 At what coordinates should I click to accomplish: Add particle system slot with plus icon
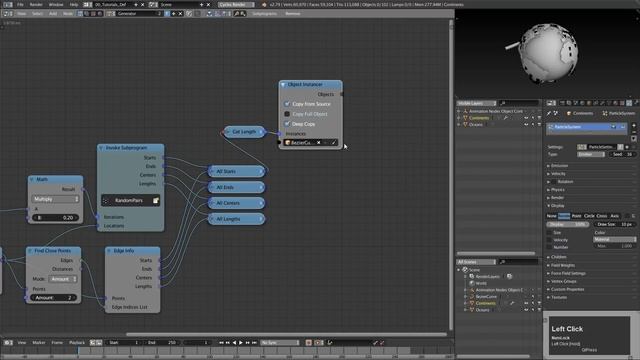[633, 126]
